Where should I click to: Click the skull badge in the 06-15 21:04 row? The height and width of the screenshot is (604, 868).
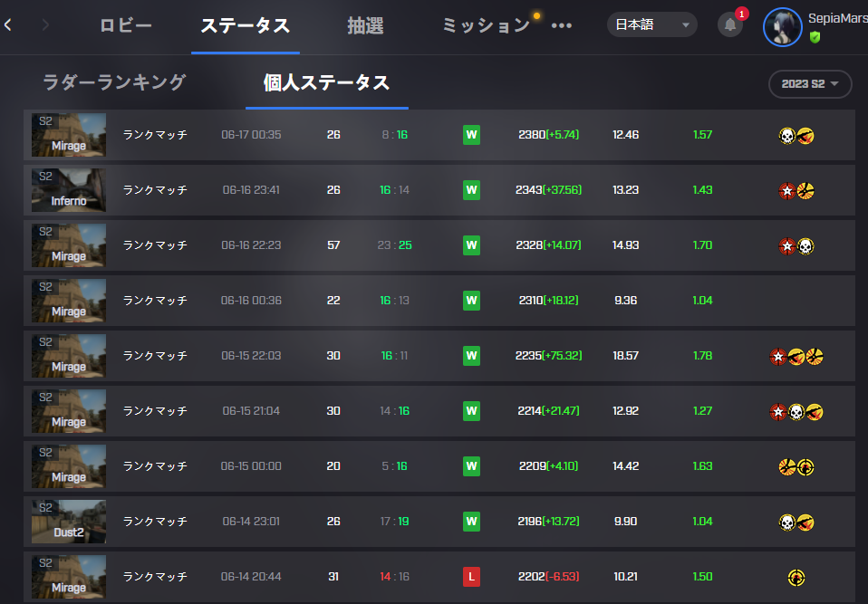coord(796,412)
